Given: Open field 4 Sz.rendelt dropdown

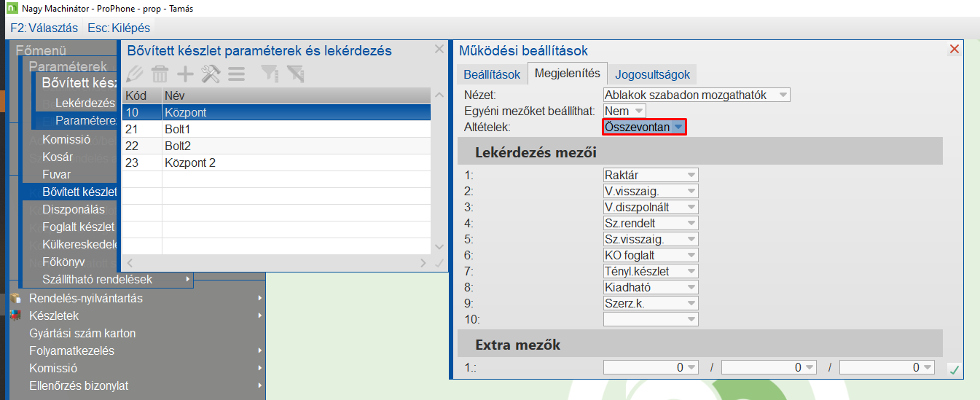Looking at the screenshot, I should click(x=651, y=223).
